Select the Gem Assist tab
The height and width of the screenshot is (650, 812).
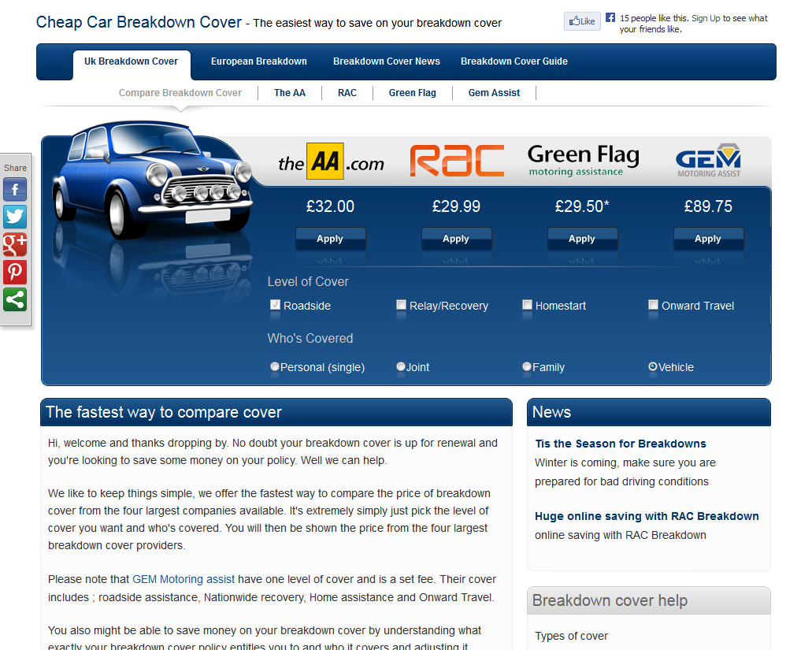pos(494,92)
